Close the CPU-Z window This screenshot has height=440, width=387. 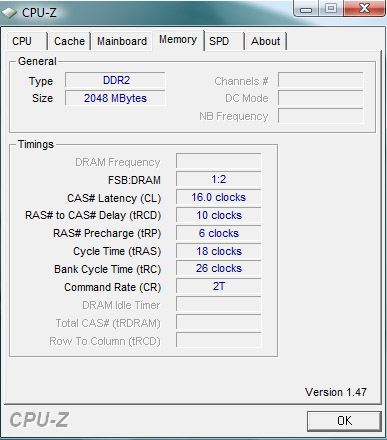(x=364, y=8)
